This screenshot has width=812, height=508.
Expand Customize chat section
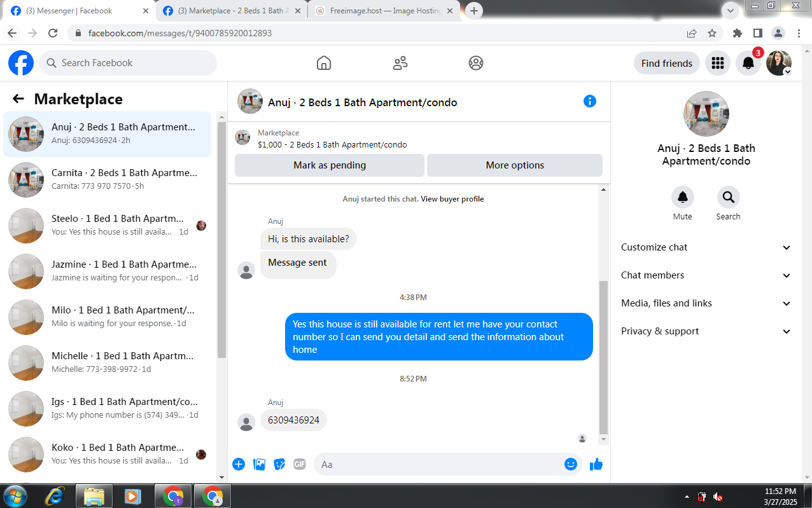pos(706,247)
